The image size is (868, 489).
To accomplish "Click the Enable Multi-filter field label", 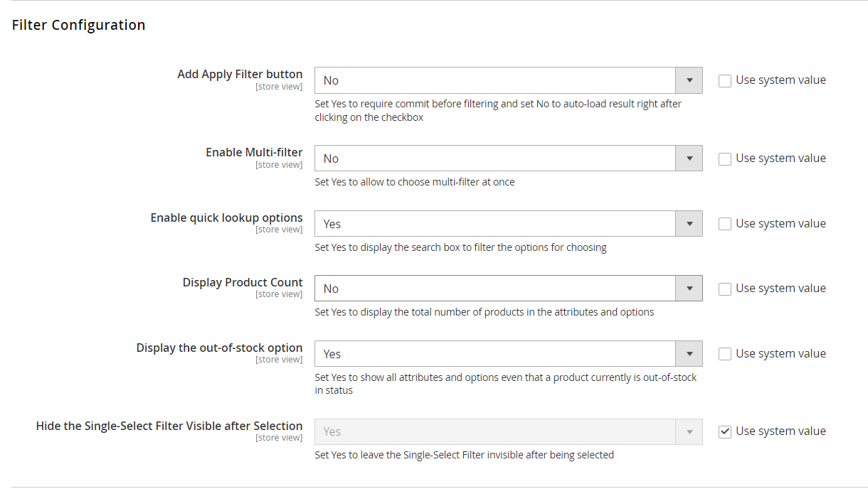I will [254, 152].
